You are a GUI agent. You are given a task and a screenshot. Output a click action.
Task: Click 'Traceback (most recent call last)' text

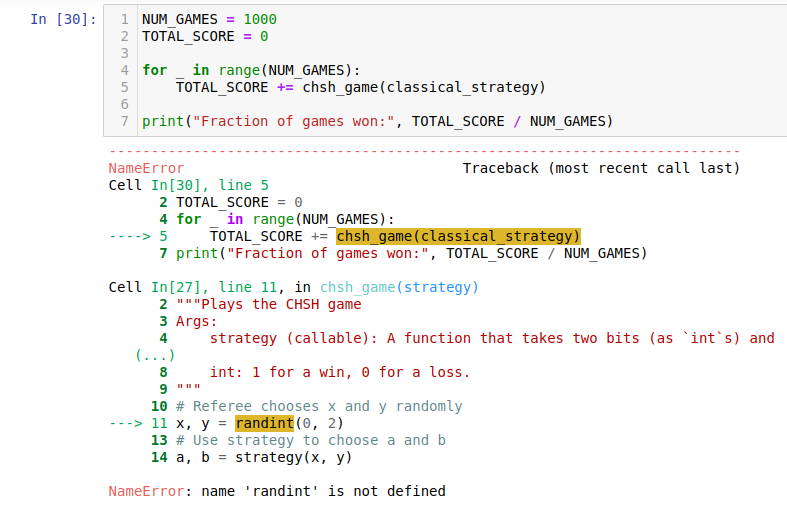[x=601, y=168]
